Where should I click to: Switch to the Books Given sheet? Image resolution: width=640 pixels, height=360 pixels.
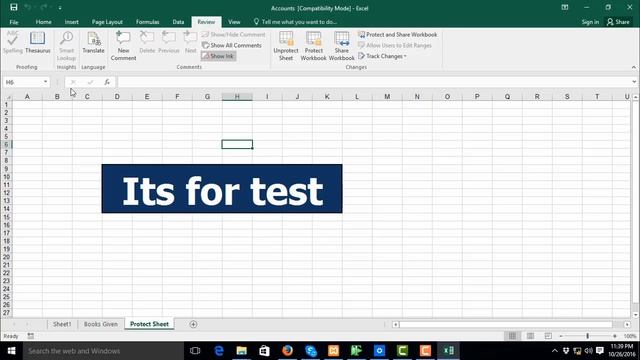(101, 324)
